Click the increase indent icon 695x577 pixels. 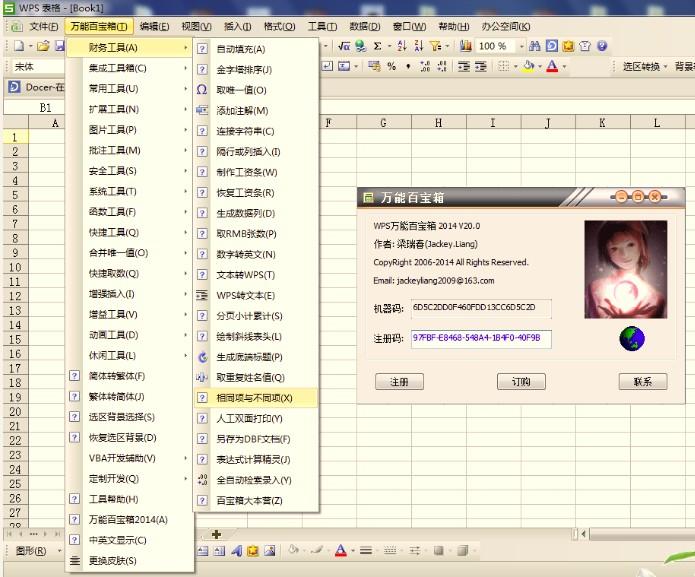[x=481, y=66]
